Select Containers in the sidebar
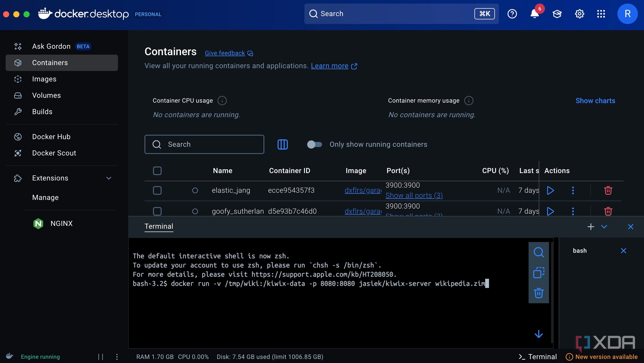 click(x=62, y=63)
